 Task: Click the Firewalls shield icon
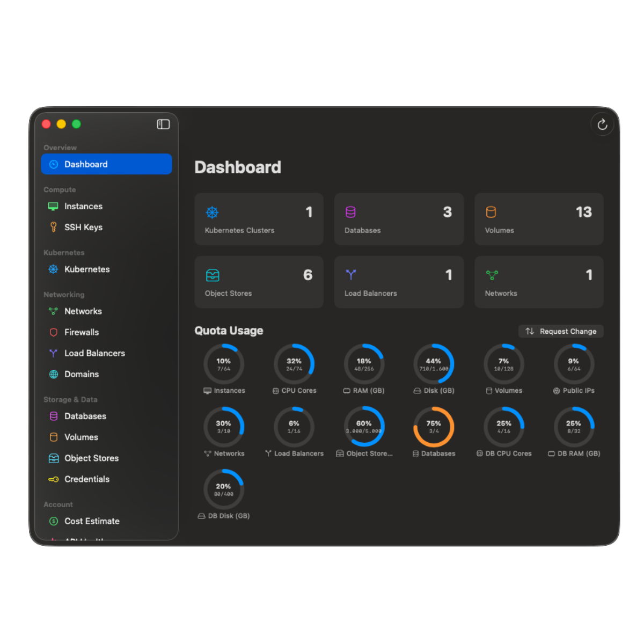click(53, 332)
